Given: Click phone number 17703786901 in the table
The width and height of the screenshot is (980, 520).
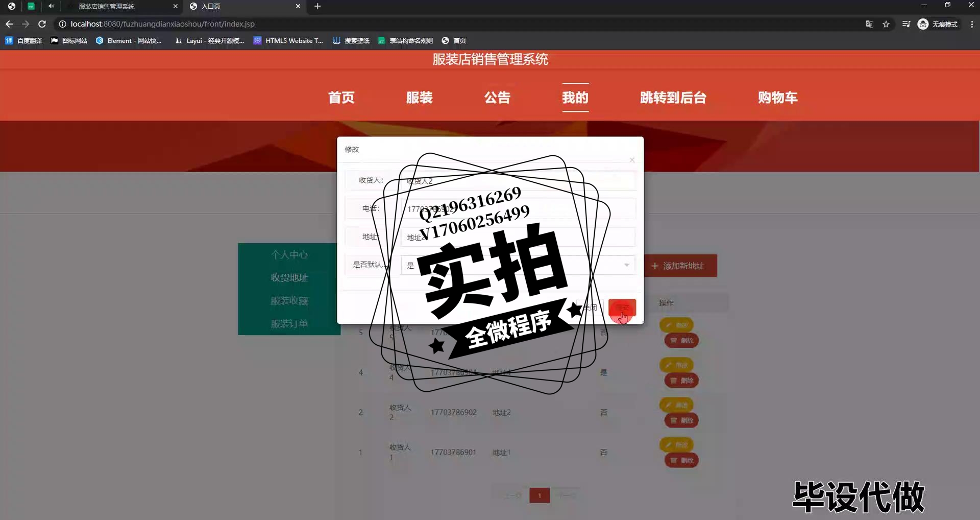Looking at the screenshot, I should click(453, 452).
